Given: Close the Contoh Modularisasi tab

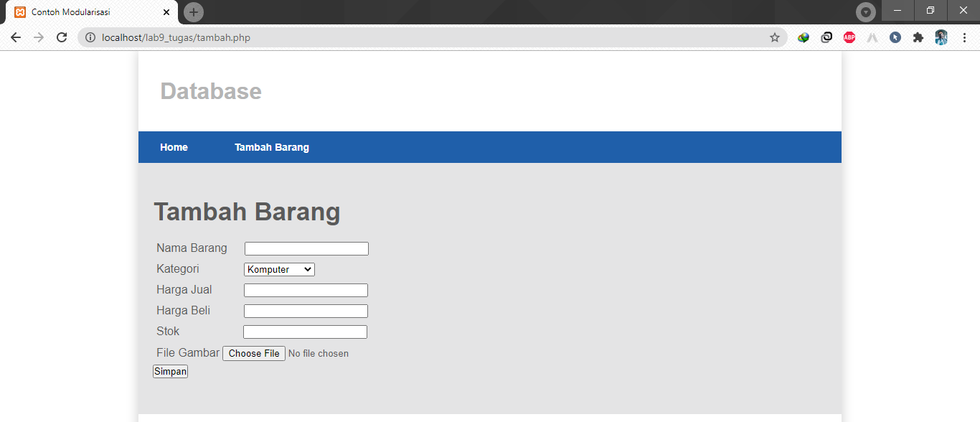Looking at the screenshot, I should coord(166,12).
